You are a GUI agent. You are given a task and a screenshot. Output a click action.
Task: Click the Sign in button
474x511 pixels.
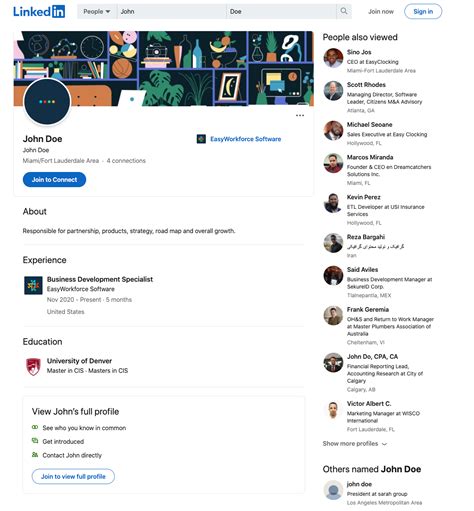click(x=423, y=12)
